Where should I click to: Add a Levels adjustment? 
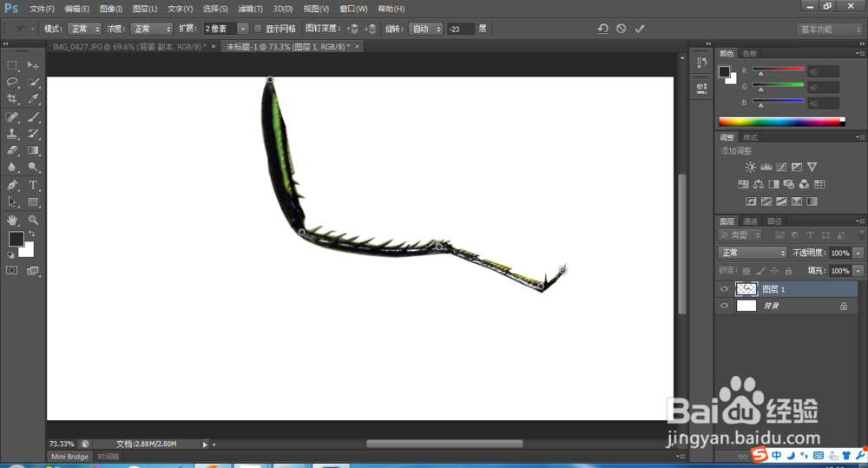(x=766, y=167)
